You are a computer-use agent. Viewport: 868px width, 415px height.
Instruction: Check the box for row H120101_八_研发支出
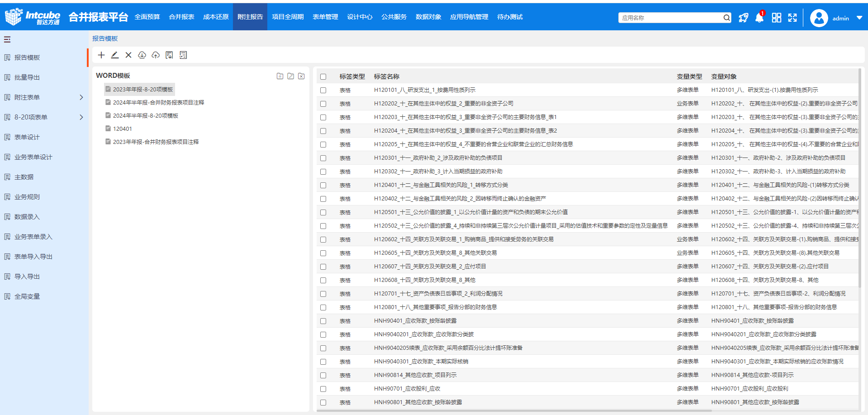click(323, 91)
